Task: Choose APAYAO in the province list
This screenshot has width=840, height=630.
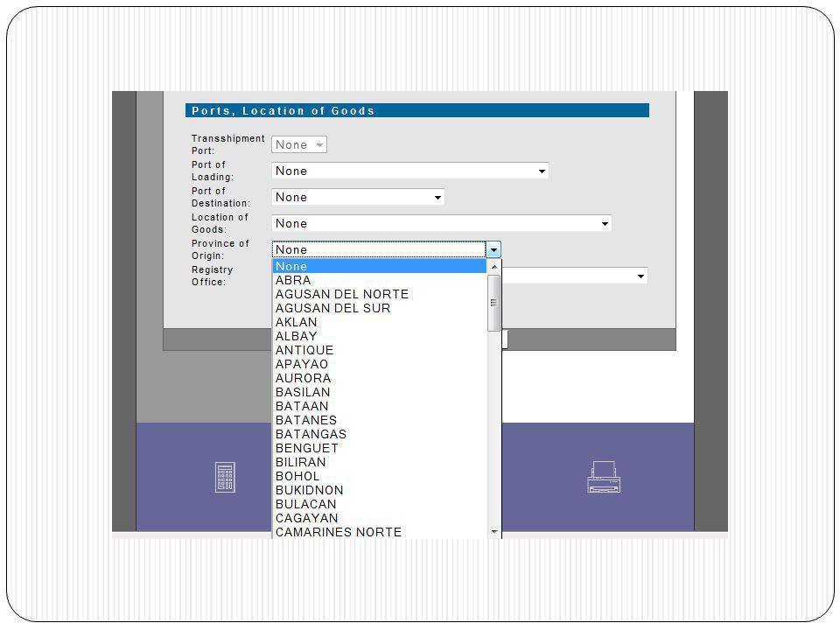Action: click(x=379, y=364)
